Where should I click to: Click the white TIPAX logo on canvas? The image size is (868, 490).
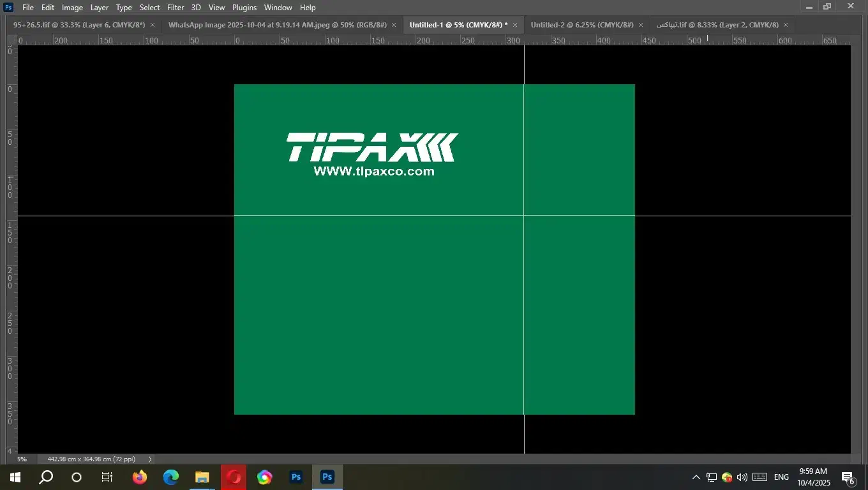372,147
